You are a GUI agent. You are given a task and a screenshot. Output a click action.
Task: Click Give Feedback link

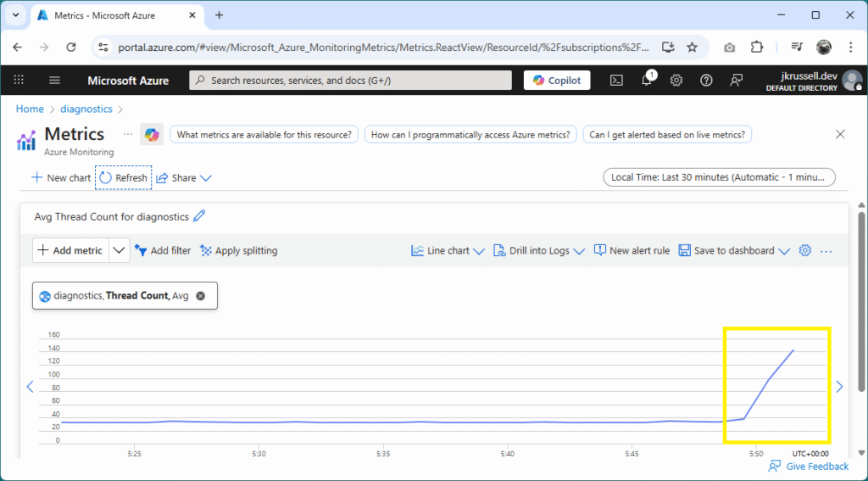tap(808, 467)
